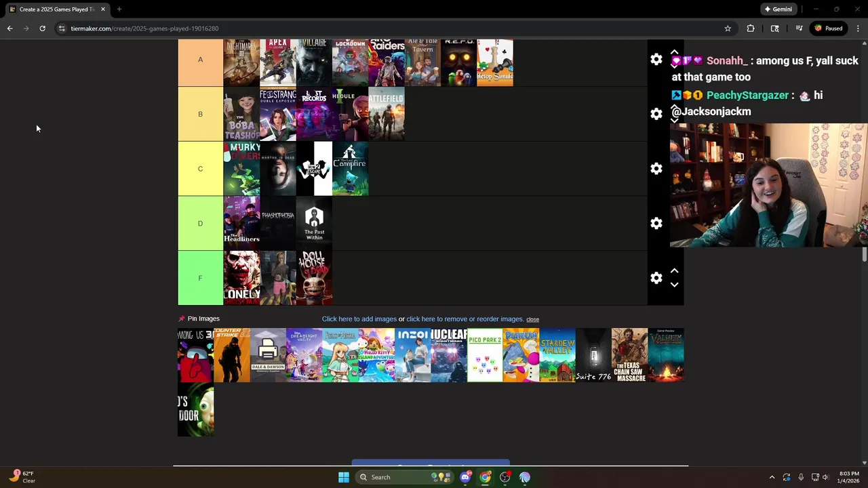
Task: Select Tabletop Simulator image in tier A
Action: [495, 62]
